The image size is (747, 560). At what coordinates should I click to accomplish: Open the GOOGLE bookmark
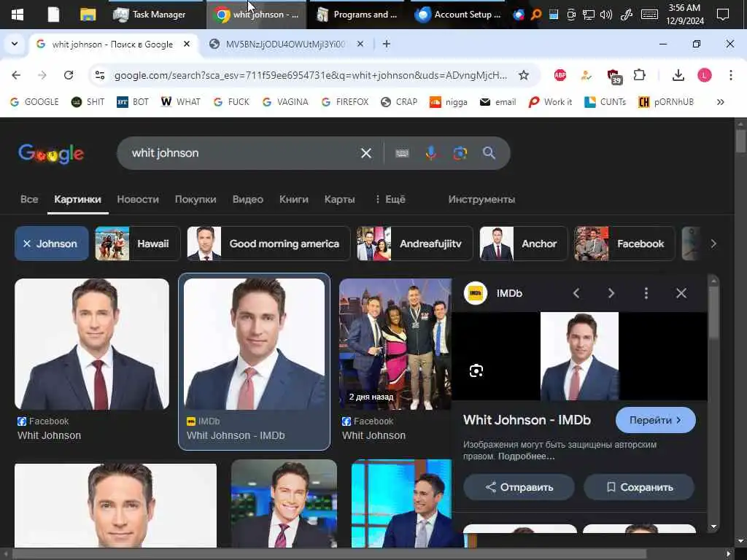click(x=34, y=102)
